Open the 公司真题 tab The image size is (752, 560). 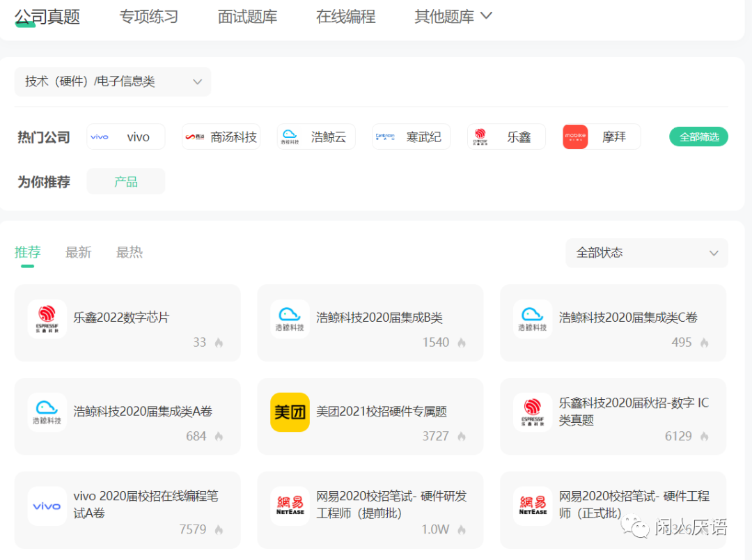click(x=47, y=17)
